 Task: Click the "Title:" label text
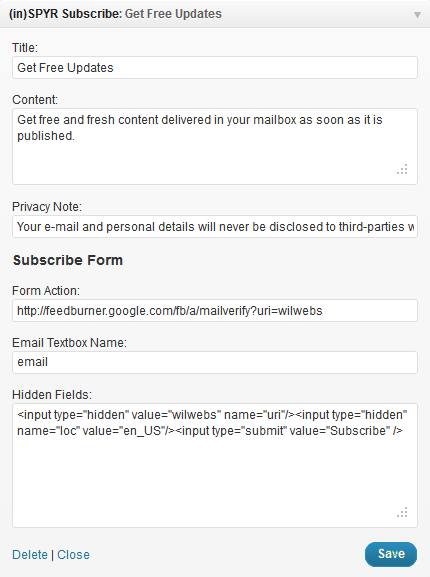tap(25, 48)
